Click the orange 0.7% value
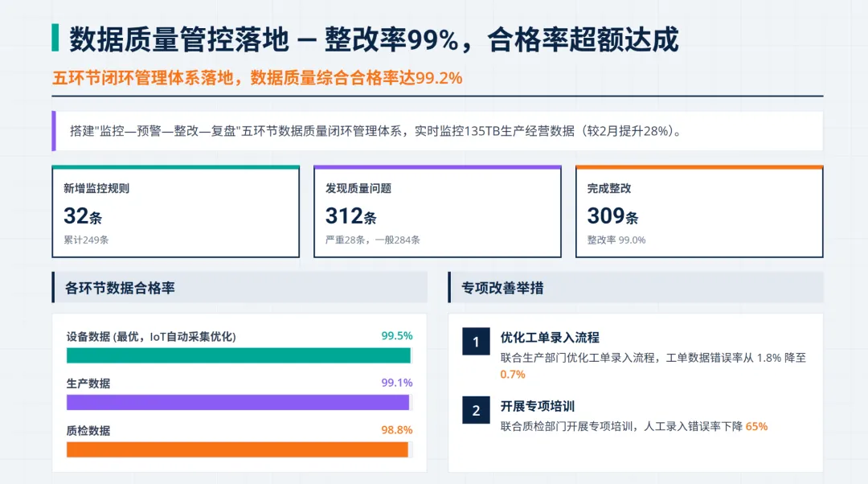 point(513,375)
